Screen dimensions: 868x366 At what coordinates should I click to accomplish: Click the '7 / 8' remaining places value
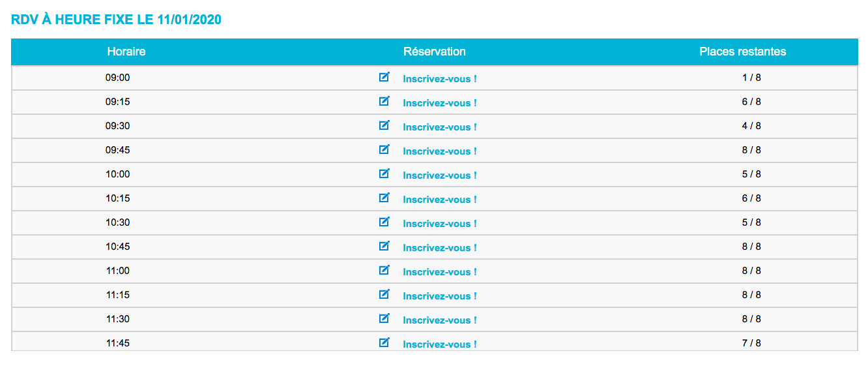[x=751, y=343]
